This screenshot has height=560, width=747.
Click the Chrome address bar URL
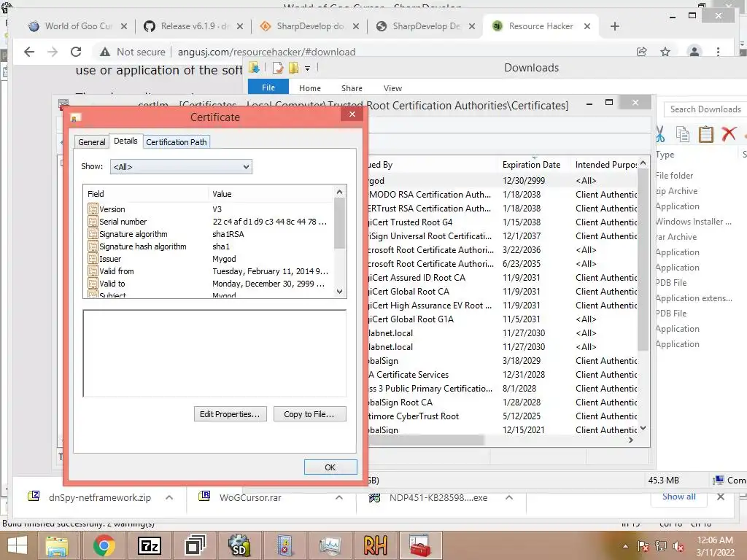point(266,52)
